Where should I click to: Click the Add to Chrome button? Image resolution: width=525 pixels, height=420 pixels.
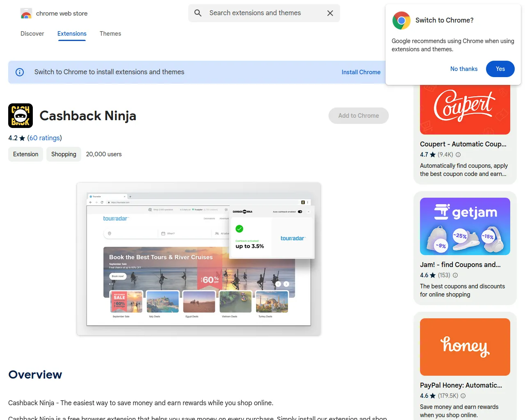pos(358,116)
